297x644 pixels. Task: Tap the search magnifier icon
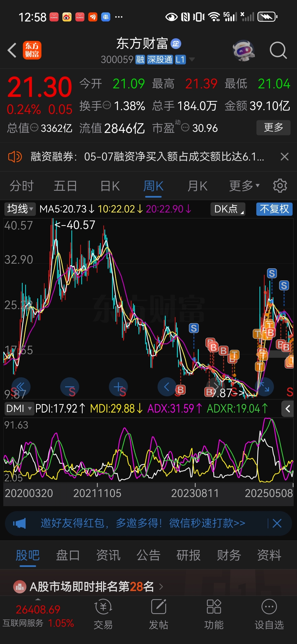278,50
